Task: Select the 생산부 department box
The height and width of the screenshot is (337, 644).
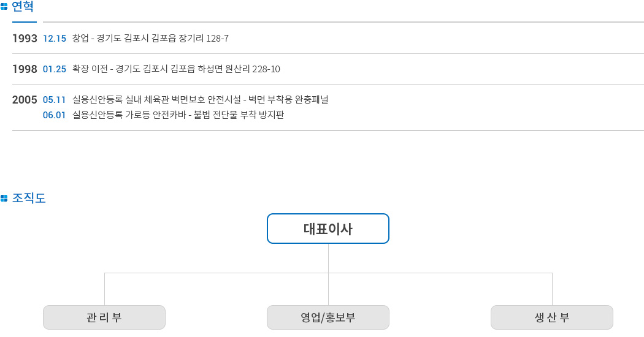Action: tap(551, 317)
